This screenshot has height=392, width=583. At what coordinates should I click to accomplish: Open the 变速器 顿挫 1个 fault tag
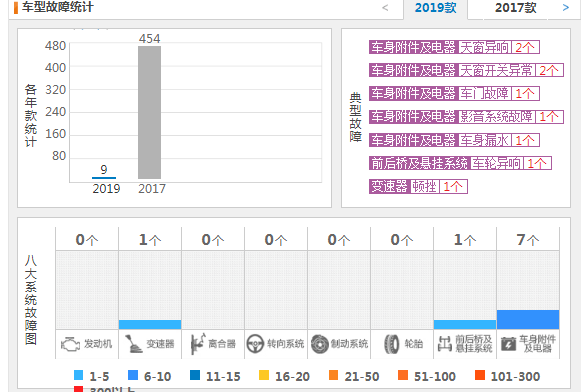coord(418,186)
